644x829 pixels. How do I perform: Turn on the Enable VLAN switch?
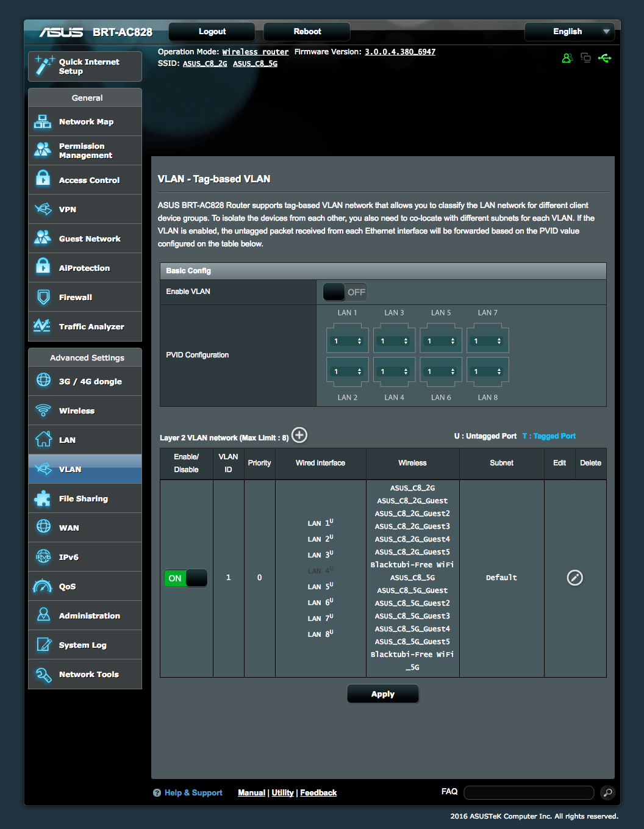click(345, 292)
